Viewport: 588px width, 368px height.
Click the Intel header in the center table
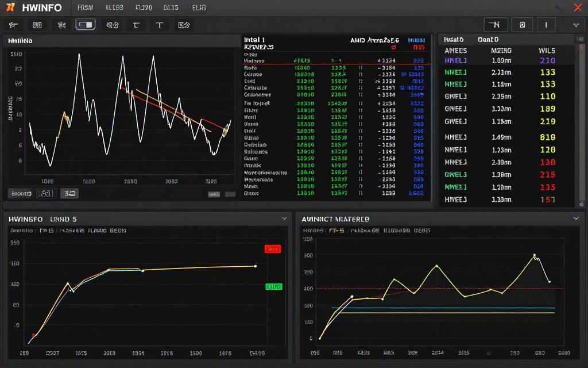tap(254, 40)
